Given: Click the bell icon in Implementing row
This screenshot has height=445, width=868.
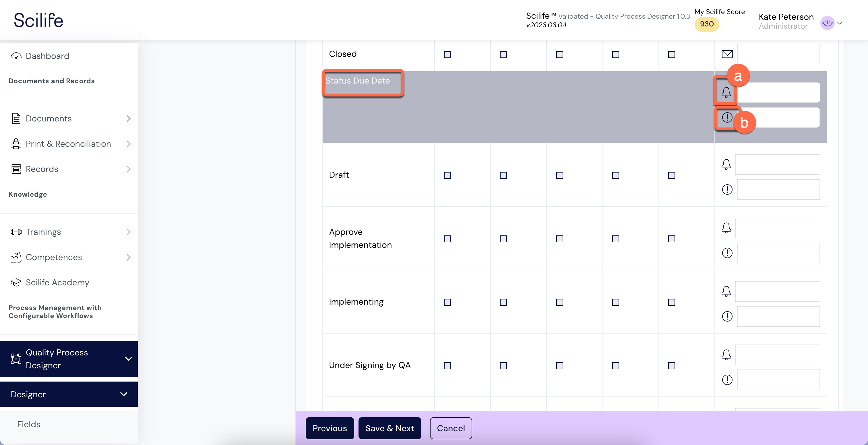Looking at the screenshot, I should click(x=726, y=291).
